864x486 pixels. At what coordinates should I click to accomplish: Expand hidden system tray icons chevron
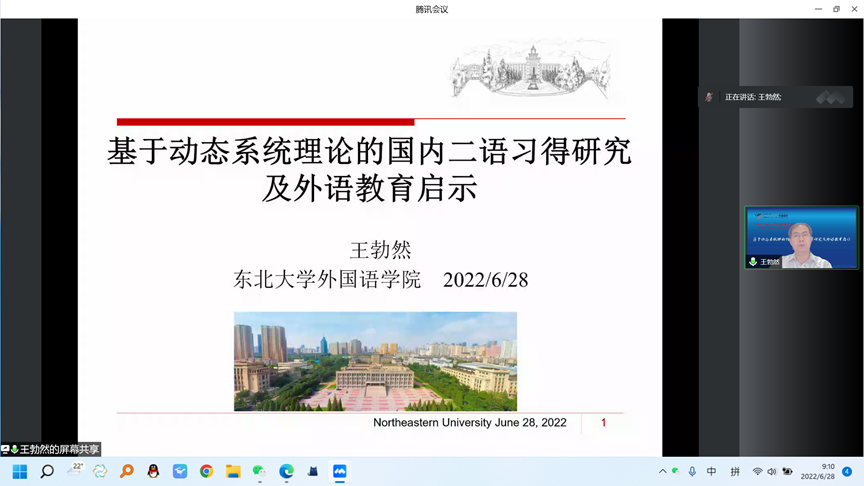coord(662,472)
